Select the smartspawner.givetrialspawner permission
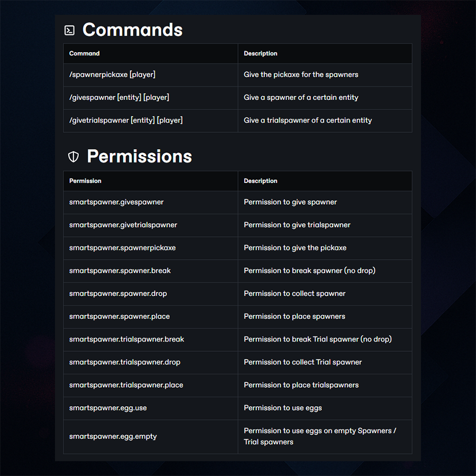The image size is (476, 476). [123, 225]
